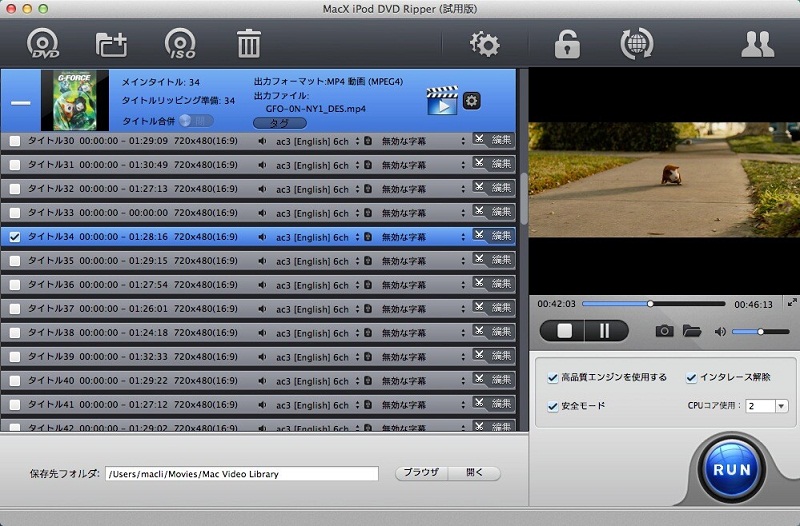Select the タイトル33 00:00:00 - 00:00:00 row
The width and height of the screenshot is (800, 526).
(x=258, y=213)
